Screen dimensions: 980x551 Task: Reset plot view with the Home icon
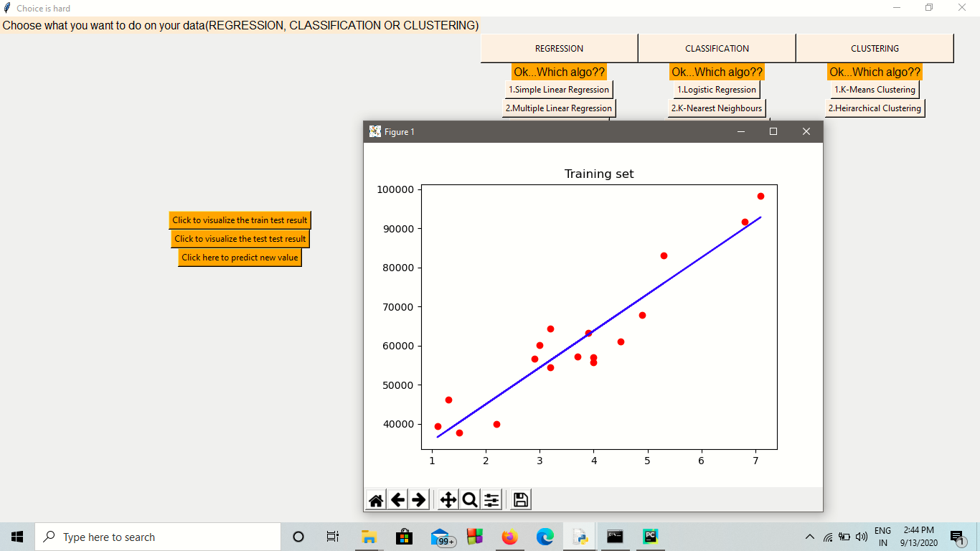point(374,499)
